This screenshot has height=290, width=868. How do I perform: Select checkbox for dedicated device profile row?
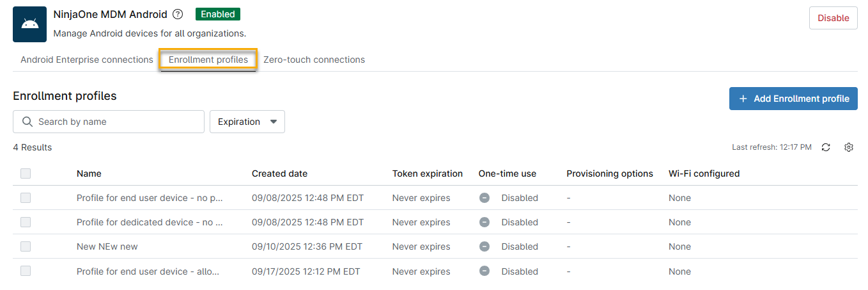26,222
